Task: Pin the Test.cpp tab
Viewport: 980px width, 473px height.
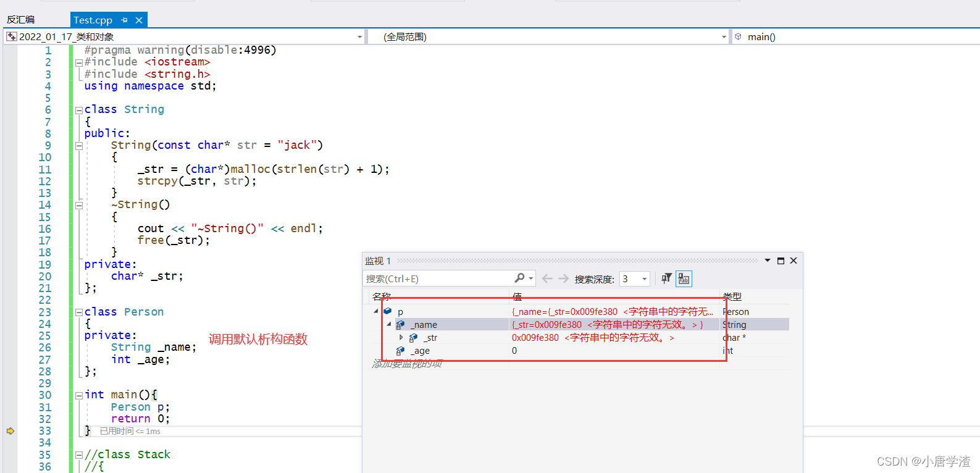Action: (x=125, y=20)
